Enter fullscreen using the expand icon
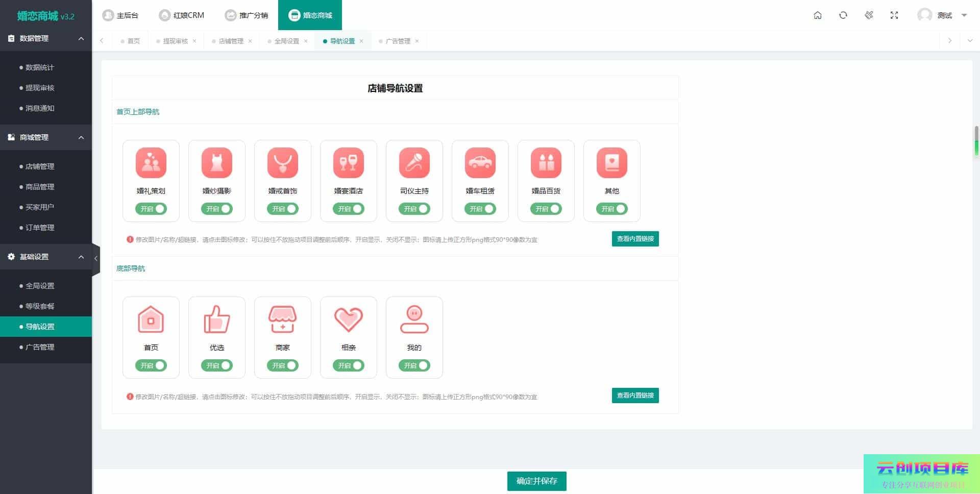 click(894, 15)
